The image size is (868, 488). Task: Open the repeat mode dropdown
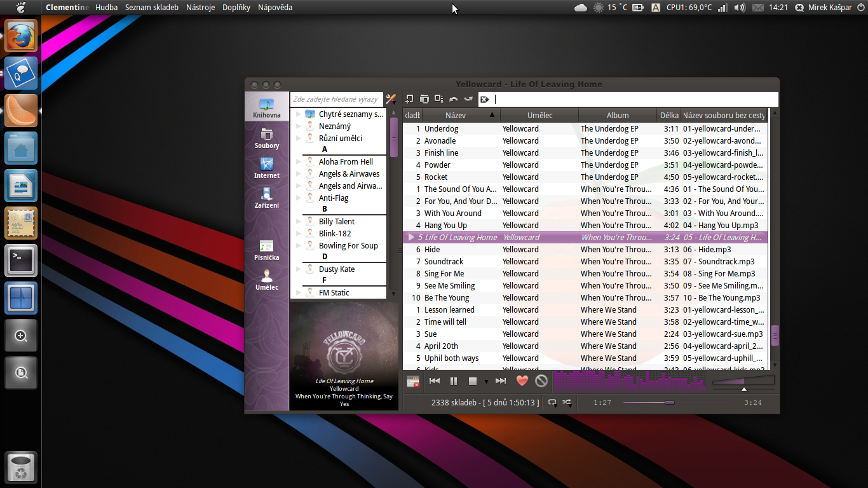pos(552,402)
